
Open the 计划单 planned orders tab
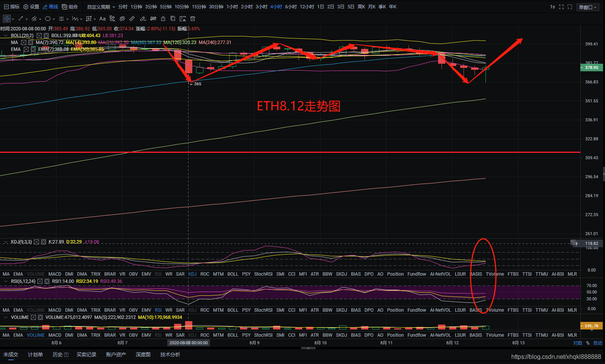pyautogui.click(x=35, y=355)
